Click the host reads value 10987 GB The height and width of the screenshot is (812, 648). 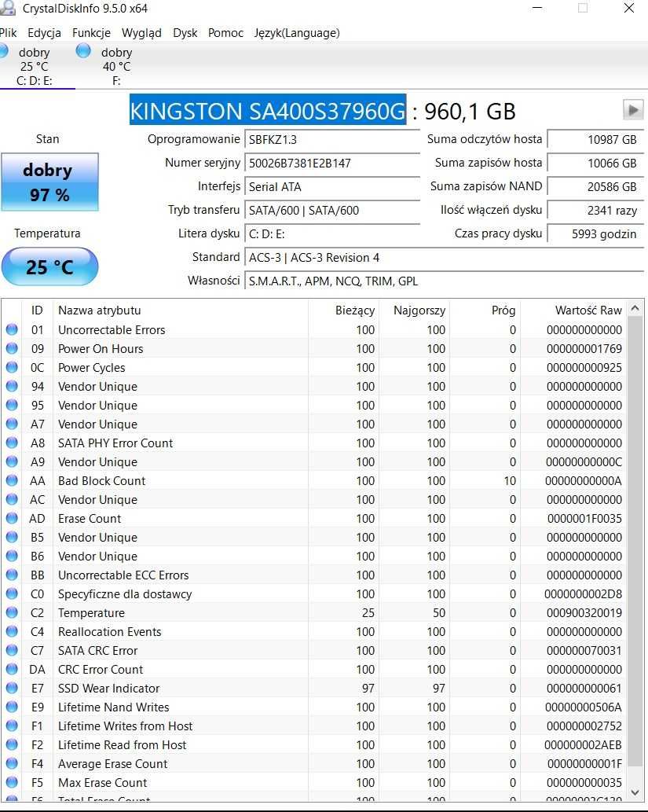pyautogui.click(x=595, y=139)
